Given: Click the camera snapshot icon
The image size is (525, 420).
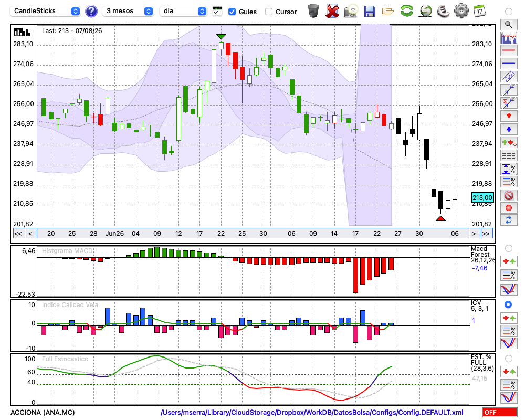Looking at the screenshot, I should pos(351,11).
